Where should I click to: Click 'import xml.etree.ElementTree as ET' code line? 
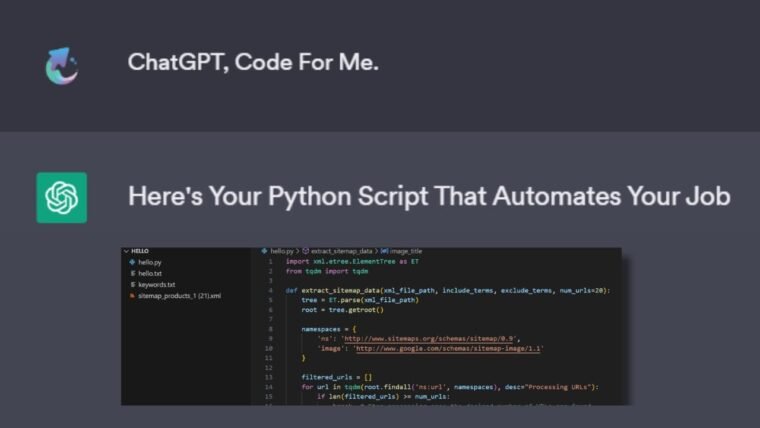352,262
